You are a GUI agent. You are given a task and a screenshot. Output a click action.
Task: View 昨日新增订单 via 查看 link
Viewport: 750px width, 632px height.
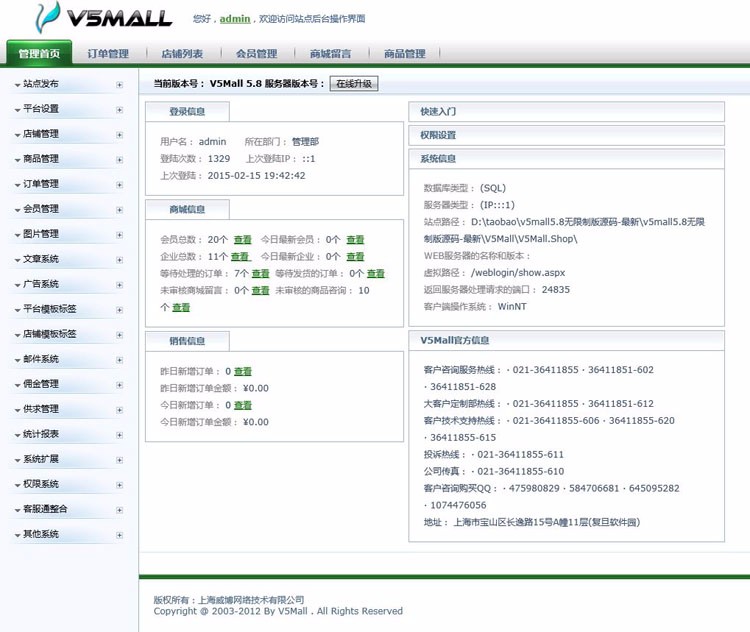[x=243, y=371]
